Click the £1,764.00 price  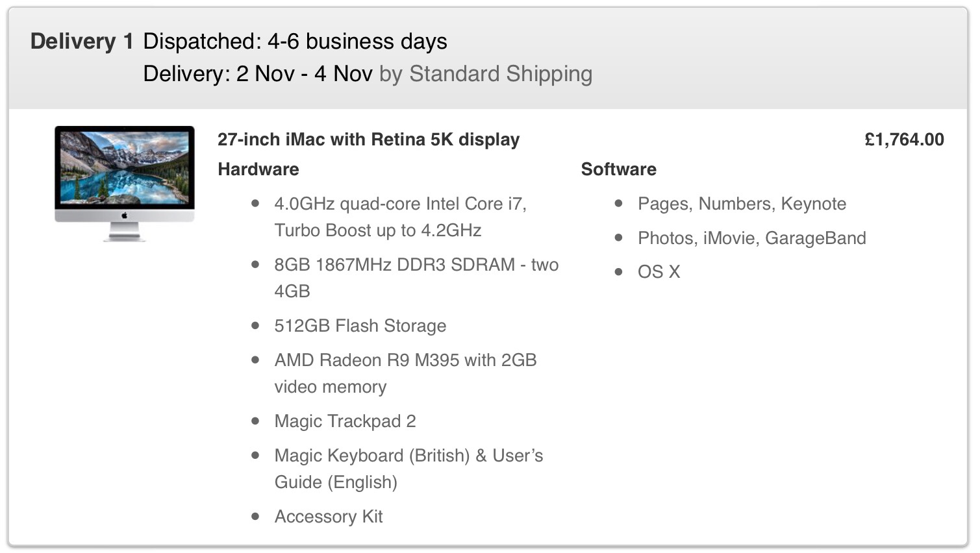tap(904, 140)
